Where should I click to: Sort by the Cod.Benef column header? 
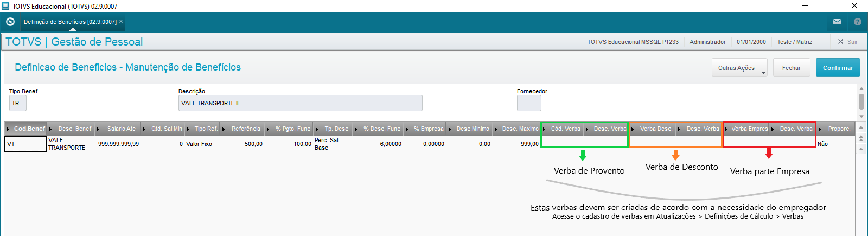25,129
